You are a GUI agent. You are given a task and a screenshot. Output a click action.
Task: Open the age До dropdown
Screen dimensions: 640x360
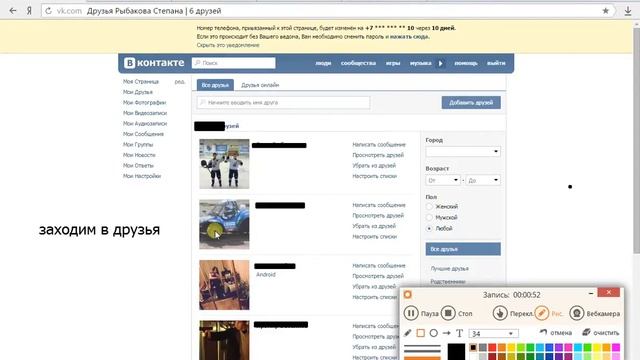483,180
